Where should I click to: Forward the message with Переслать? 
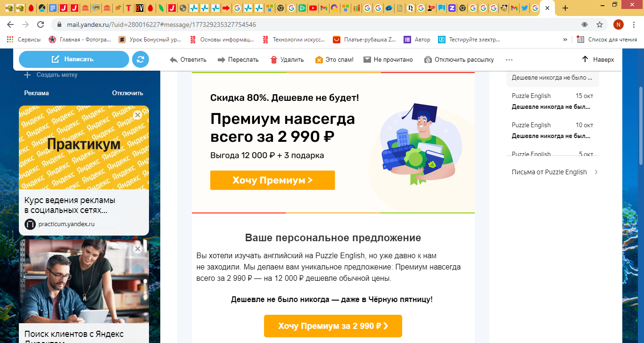coord(238,60)
